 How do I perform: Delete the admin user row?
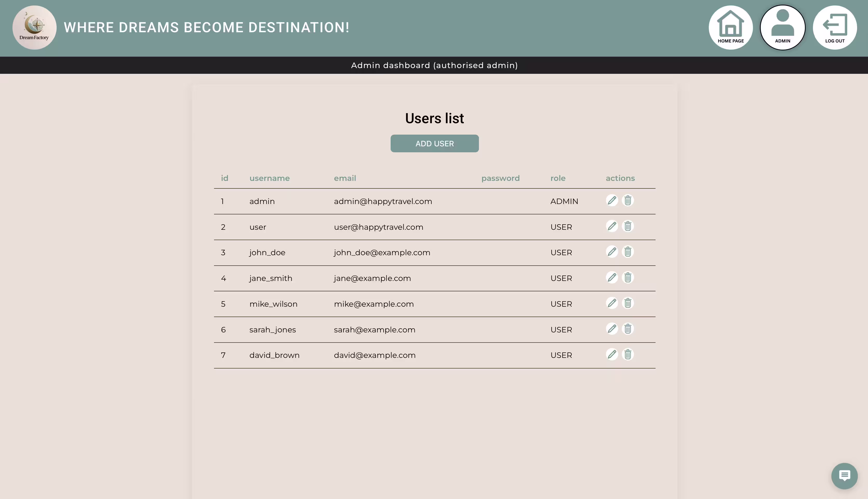pos(628,200)
